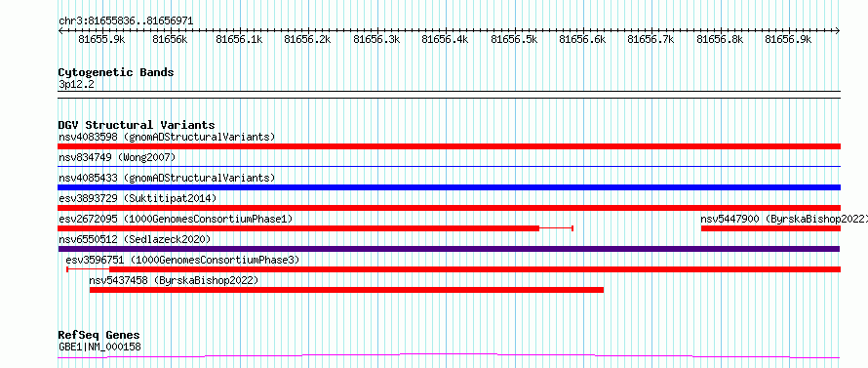
Task: Open the nsv6550512 (Sedlazeck2020) label
Action: coord(135,239)
